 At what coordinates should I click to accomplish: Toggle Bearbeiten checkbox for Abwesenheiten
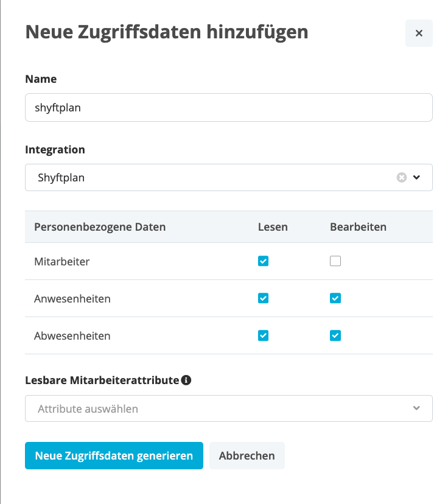click(x=335, y=335)
